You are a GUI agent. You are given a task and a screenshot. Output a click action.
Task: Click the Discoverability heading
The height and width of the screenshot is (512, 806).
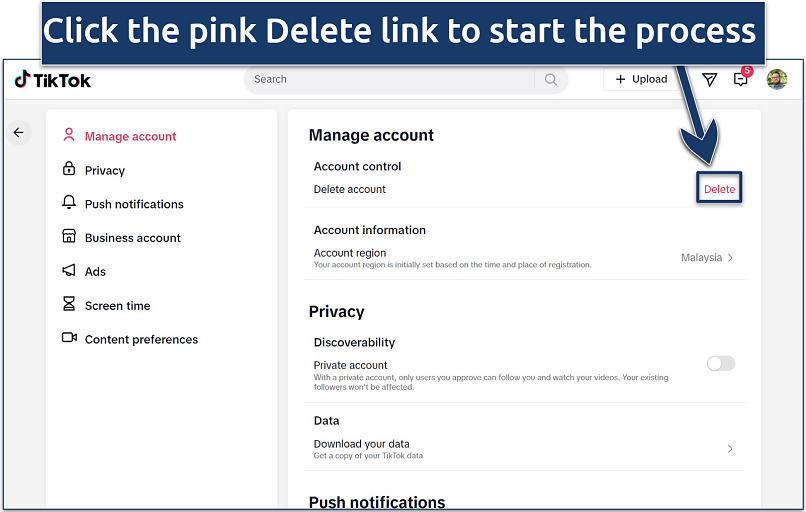coord(354,342)
